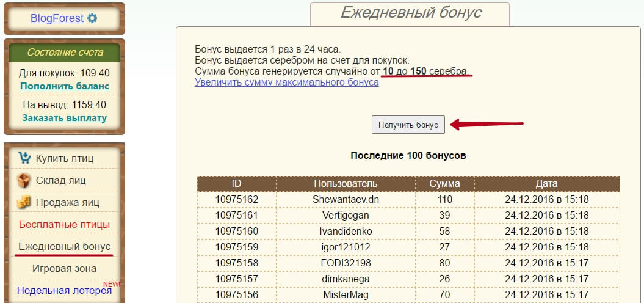644x303 pixels.
Task: Click the user igor121012 row entry
Action: tap(346, 247)
